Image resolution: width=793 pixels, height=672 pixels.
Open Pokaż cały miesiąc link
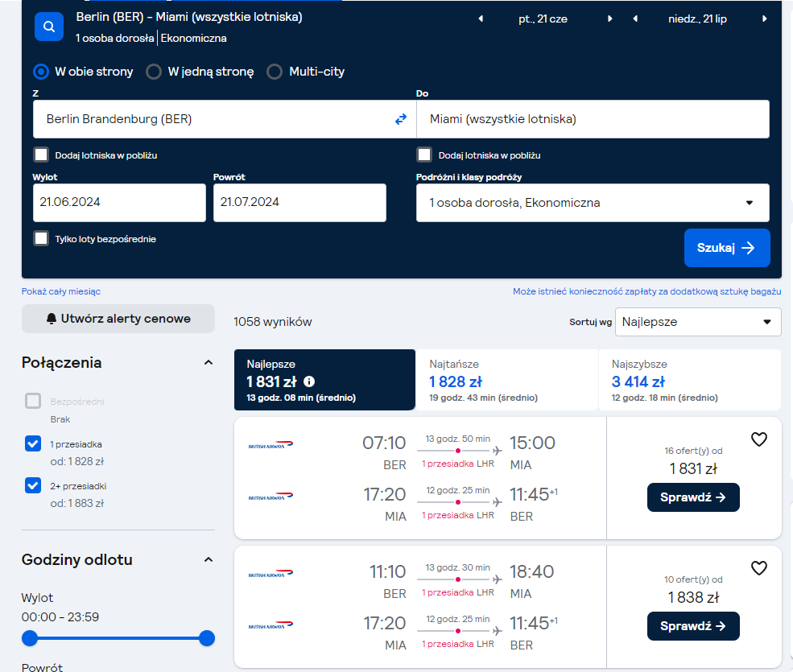[61, 292]
